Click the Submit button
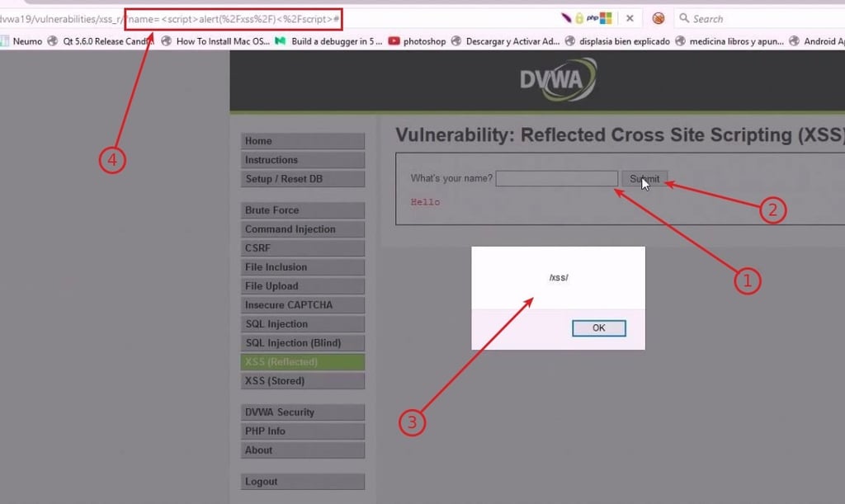Viewport: 845px width, 504px height. pyautogui.click(x=644, y=178)
